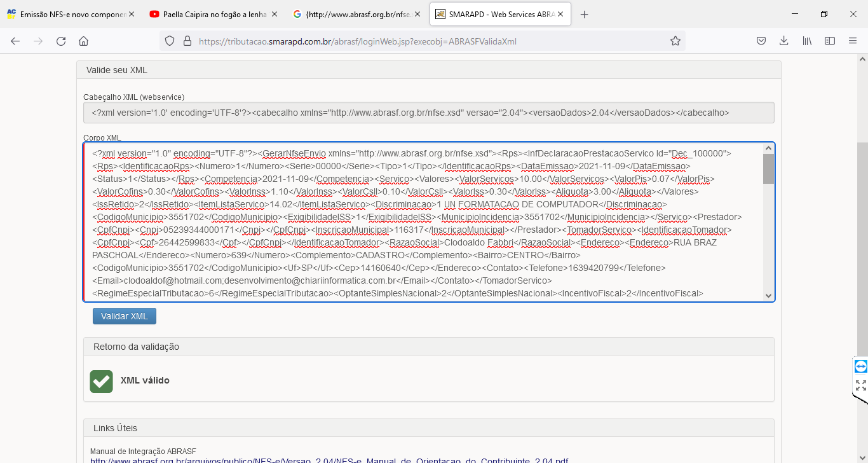Viewport: 868px width, 463px height.
Task: Open the Firefox application menu
Action: pyautogui.click(x=853, y=41)
